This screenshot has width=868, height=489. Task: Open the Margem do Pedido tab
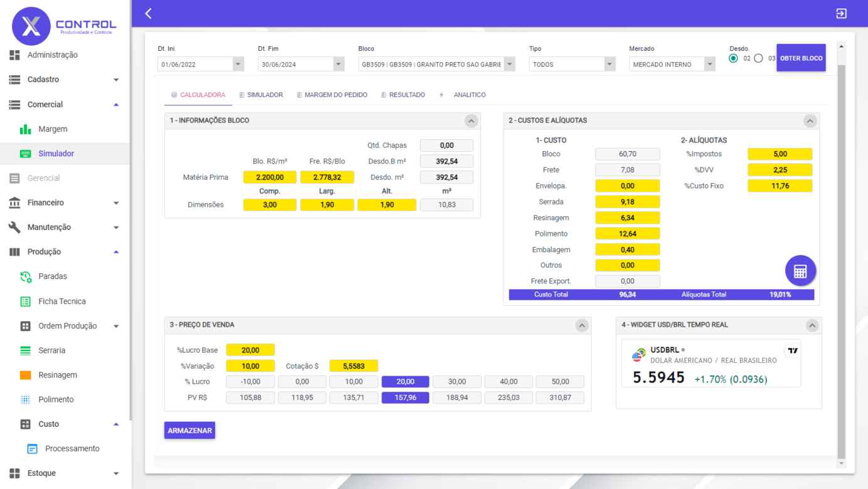[x=332, y=95]
